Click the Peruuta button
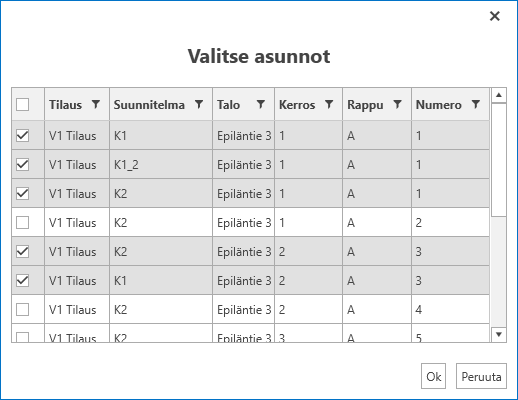518x400 pixels. click(x=481, y=376)
